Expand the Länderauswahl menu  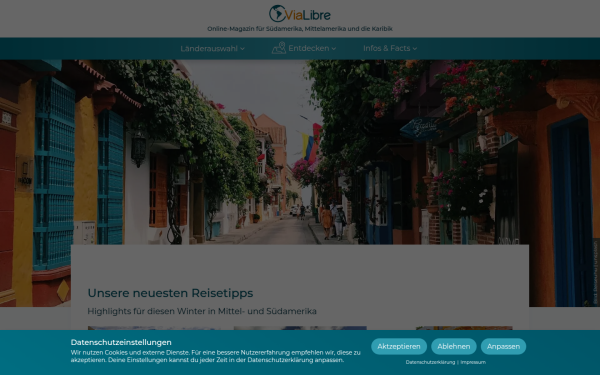click(212, 49)
